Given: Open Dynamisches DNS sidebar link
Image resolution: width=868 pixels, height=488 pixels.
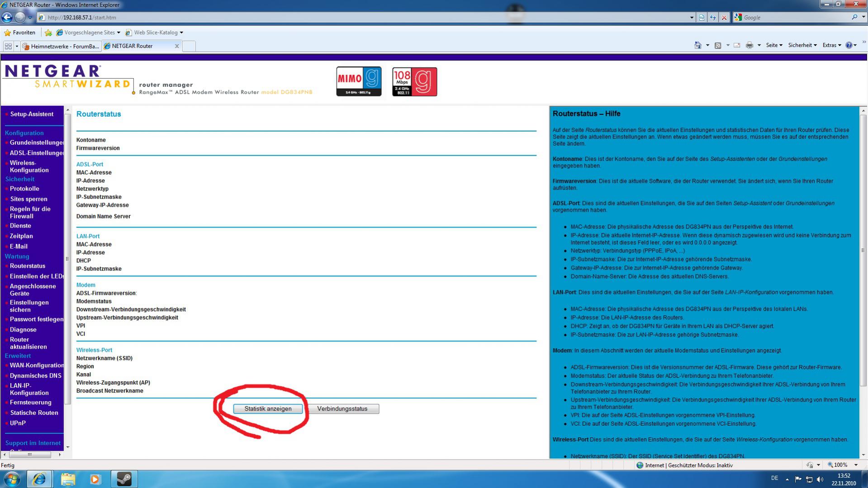Looking at the screenshot, I should click(35, 376).
